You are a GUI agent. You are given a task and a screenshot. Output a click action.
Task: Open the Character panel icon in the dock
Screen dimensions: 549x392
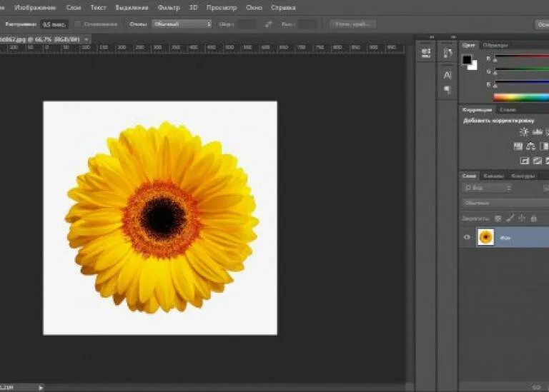tap(447, 75)
